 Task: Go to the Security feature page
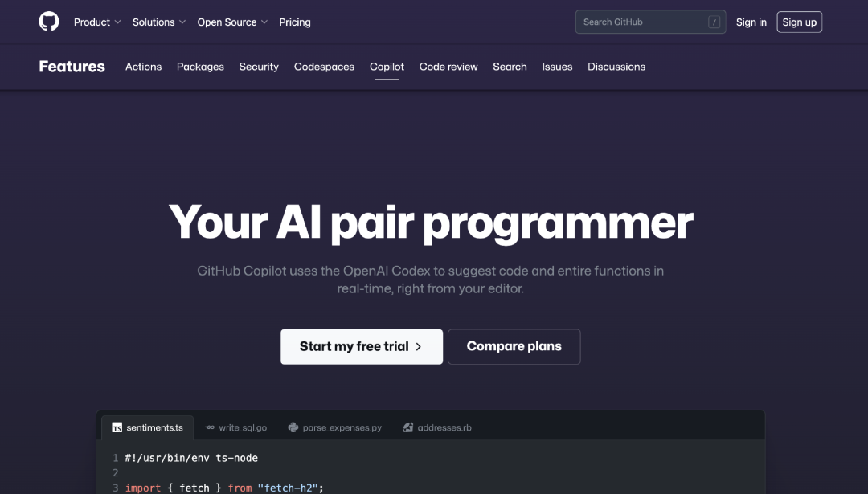259,67
